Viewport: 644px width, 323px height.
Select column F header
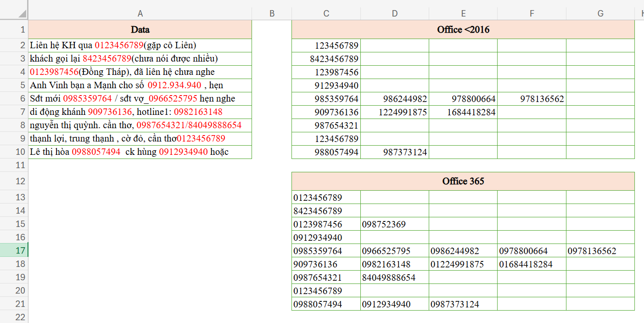point(532,13)
